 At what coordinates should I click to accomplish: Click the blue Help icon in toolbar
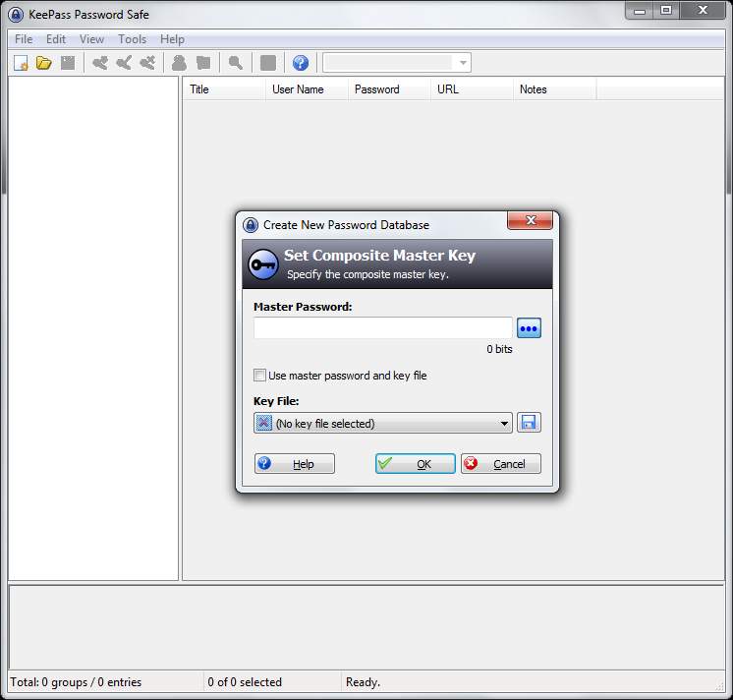(x=300, y=63)
